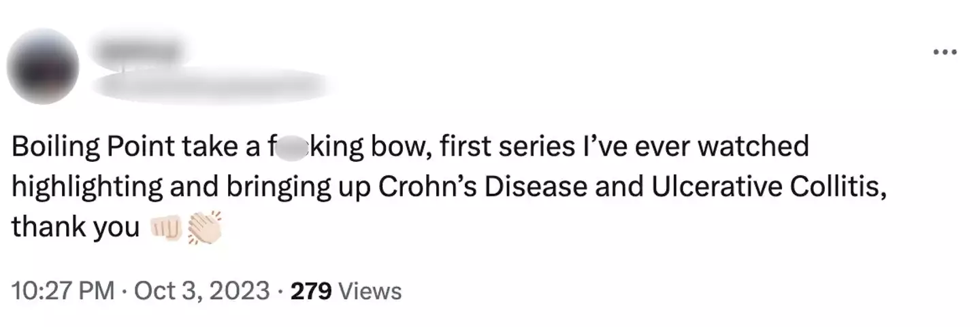
Task: Click the 10:27 PM timestamp
Action: point(63,291)
